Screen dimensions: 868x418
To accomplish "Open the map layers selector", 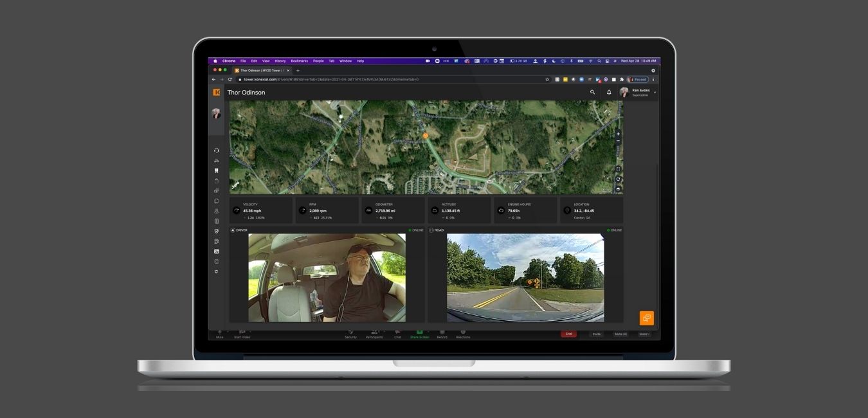I will point(619,189).
